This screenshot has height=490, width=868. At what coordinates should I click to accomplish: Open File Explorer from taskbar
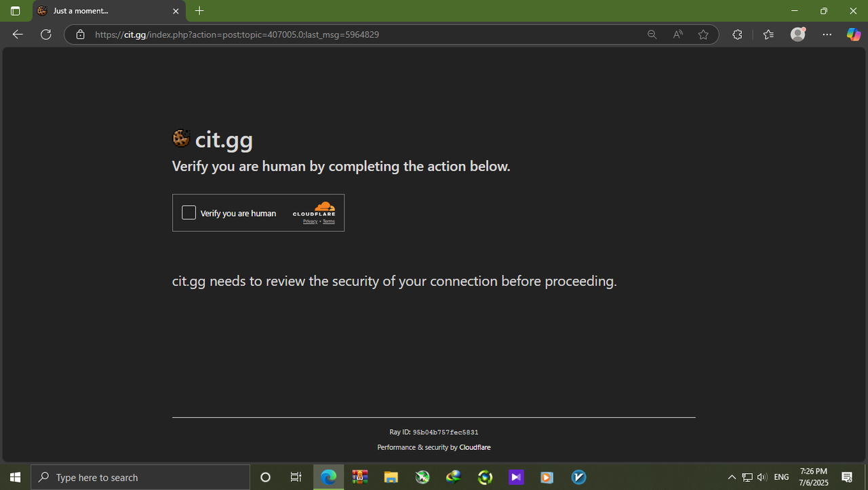point(391,477)
